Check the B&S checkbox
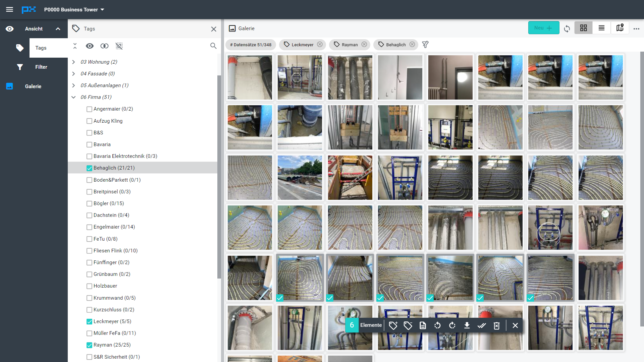The height and width of the screenshot is (362, 644). point(89,133)
